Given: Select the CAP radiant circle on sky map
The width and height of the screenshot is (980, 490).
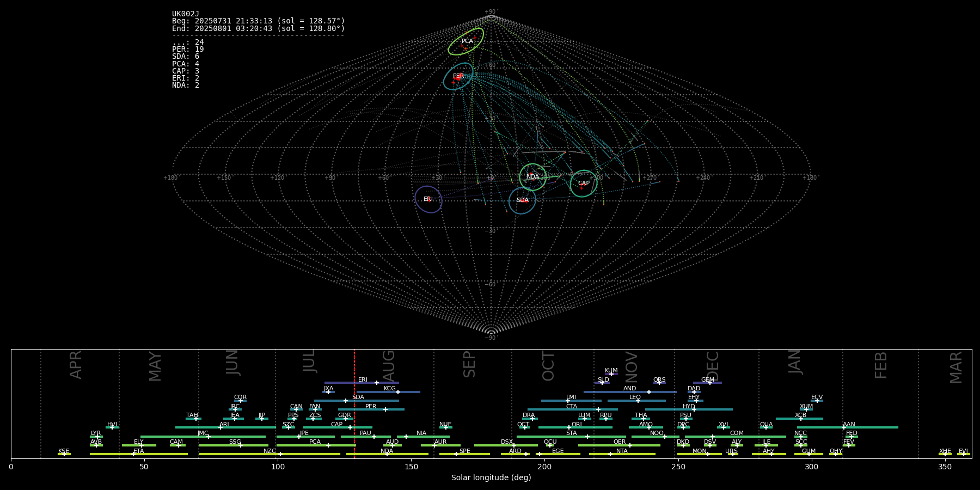Looking at the screenshot, I should [x=584, y=183].
